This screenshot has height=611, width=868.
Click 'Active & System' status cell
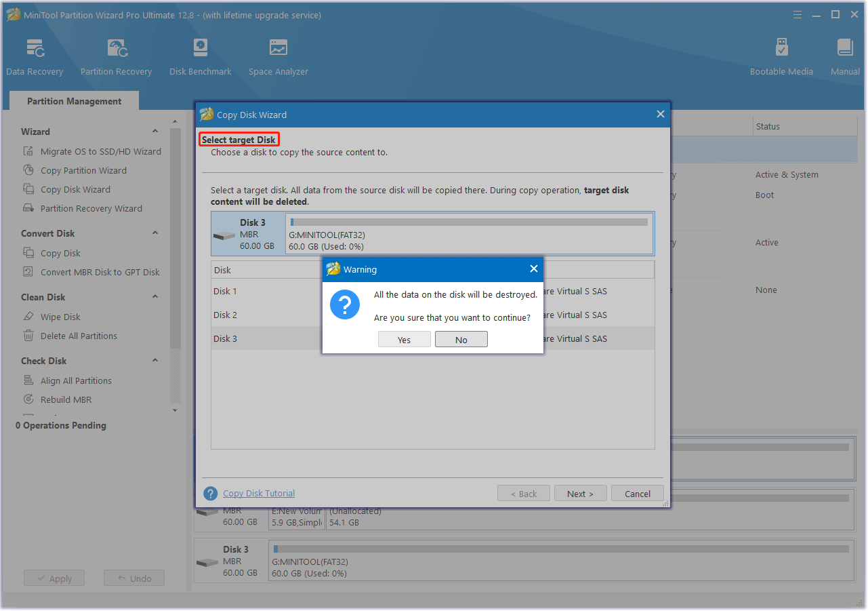pyautogui.click(x=787, y=174)
